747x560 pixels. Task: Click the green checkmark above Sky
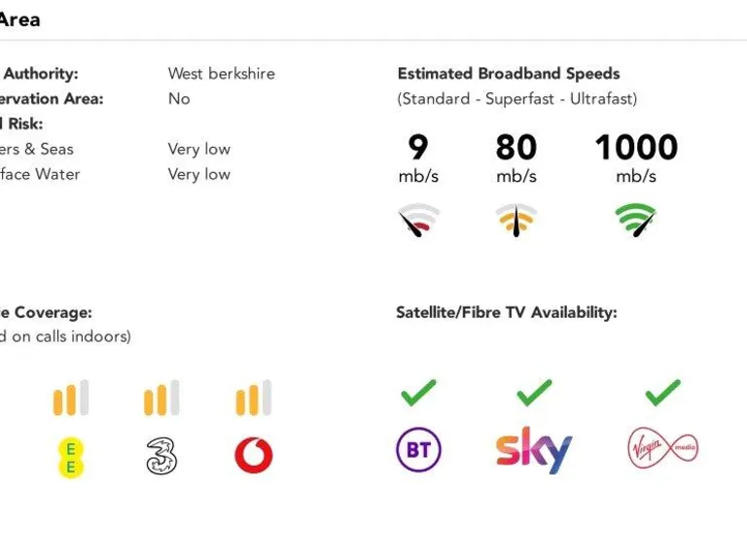pos(534,393)
